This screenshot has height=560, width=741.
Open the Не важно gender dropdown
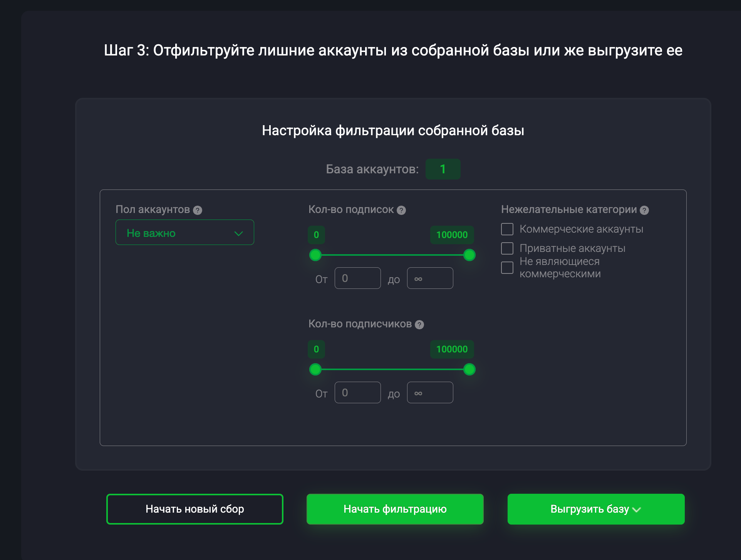coord(184,233)
